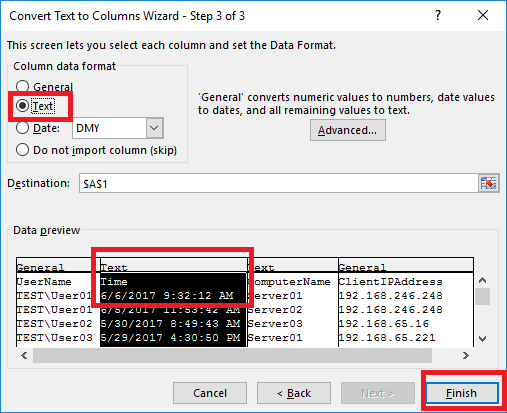Click the Cancel button
Screen dimensions: 507x413
pos(210,393)
